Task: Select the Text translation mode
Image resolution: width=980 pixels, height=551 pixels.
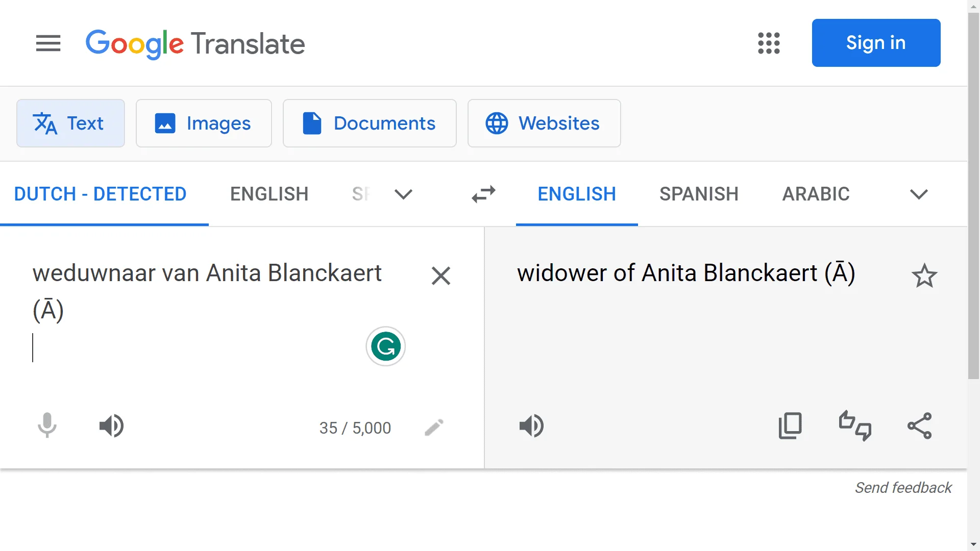Action: tap(70, 123)
